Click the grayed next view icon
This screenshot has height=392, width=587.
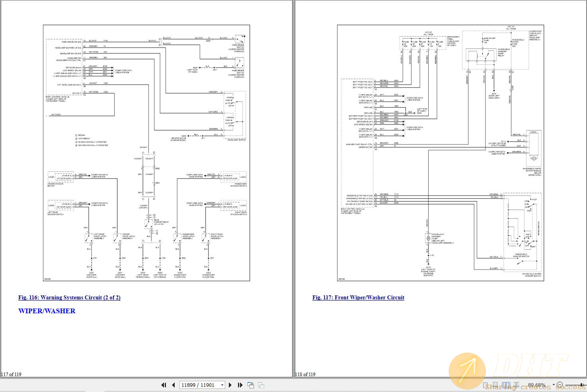pyautogui.click(x=261, y=385)
